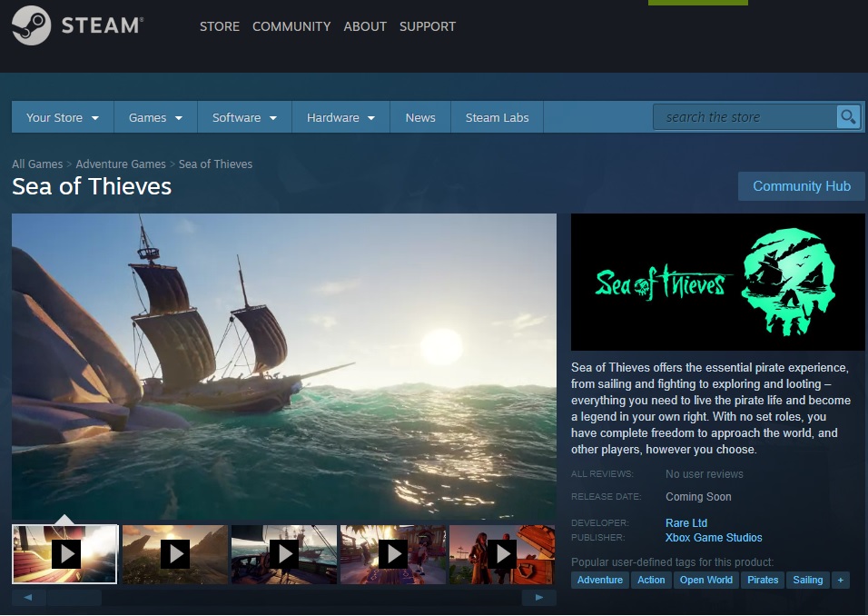Click Adventure Games breadcrumb link
Image resolution: width=868 pixels, height=616 pixels.
(121, 164)
